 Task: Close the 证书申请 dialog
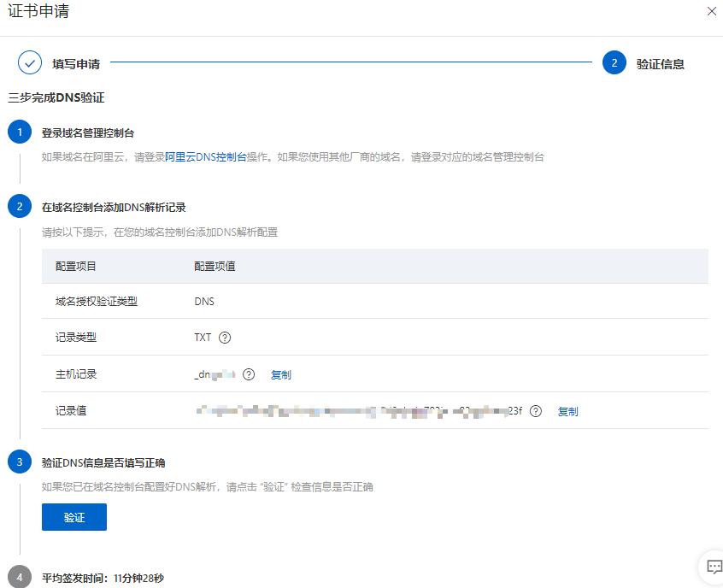(712, 12)
